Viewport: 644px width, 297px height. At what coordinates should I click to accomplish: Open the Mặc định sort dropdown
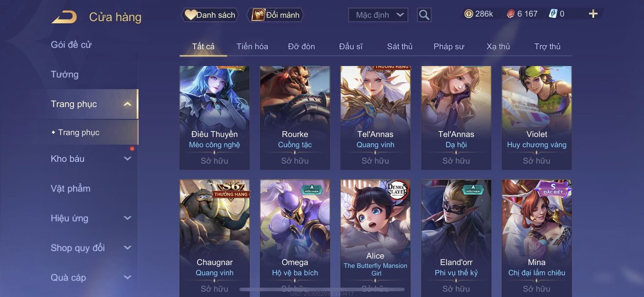[x=378, y=15]
